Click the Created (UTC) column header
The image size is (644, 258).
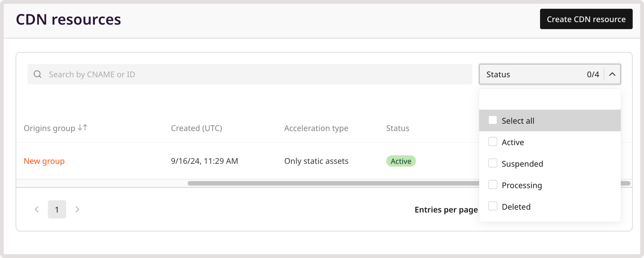click(x=197, y=128)
